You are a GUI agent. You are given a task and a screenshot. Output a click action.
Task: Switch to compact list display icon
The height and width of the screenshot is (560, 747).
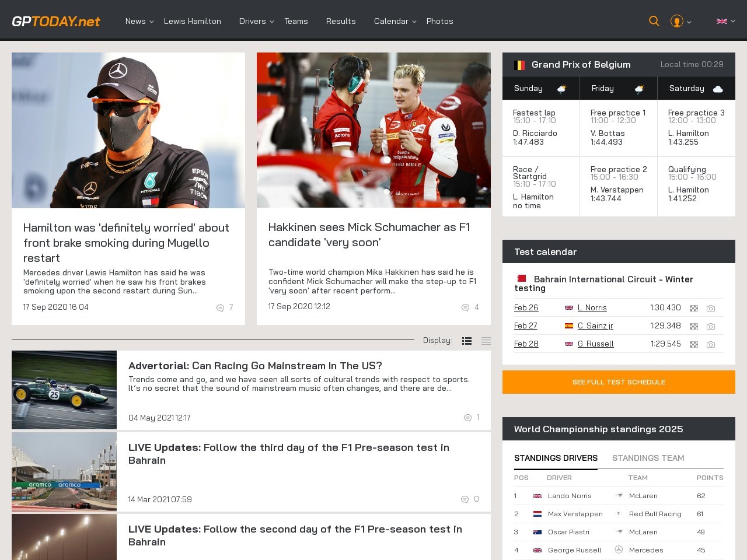pos(486,341)
